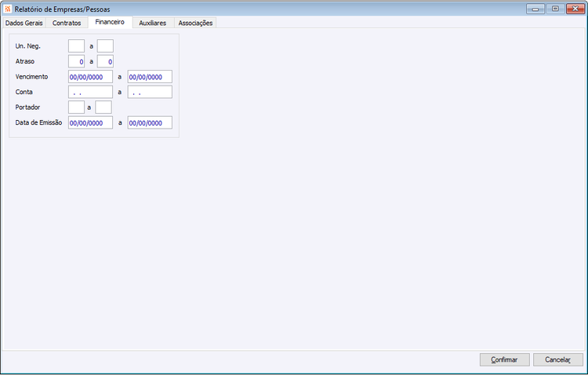Select the Vencimento end date field
The height and width of the screenshot is (375, 588).
pos(150,77)
